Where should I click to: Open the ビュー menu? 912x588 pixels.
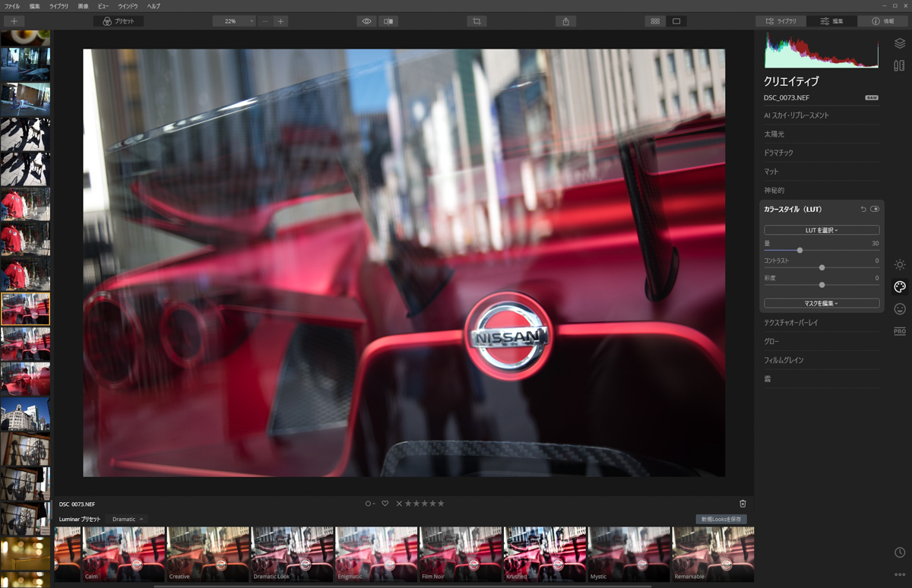[x=103, y=6]
